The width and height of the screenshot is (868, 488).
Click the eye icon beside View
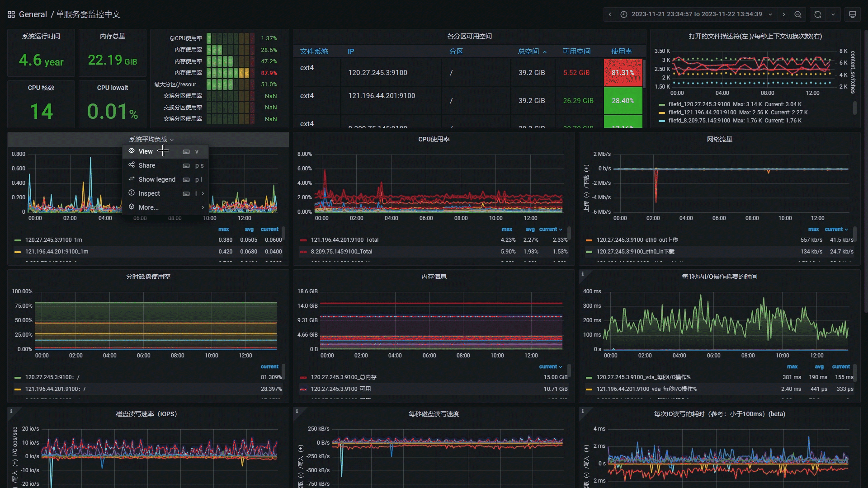(132, 151)
